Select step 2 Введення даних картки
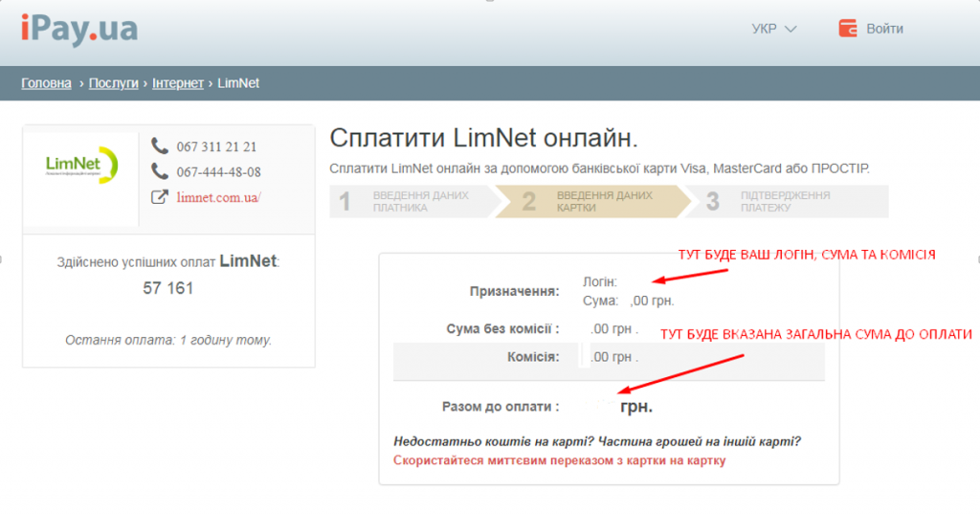This screenshot has width=980, height=515. tap(593, 201)
